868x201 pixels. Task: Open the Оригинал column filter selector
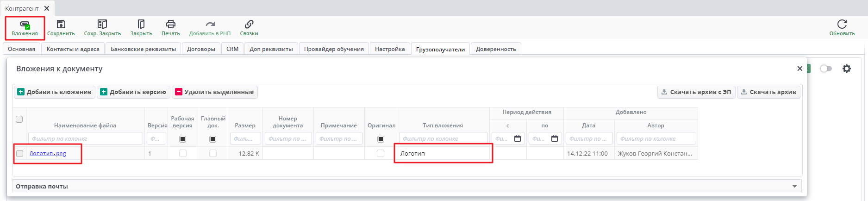click(x=381, y=139)
